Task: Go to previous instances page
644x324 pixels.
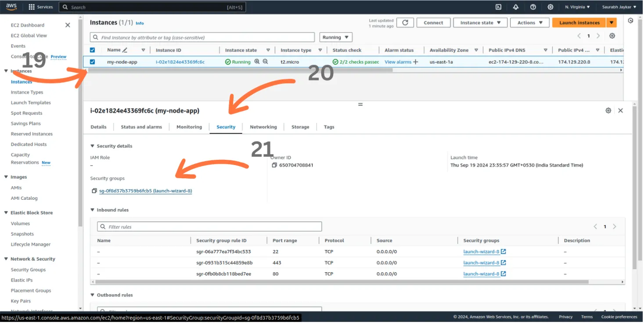Action: tap(579, 36)
